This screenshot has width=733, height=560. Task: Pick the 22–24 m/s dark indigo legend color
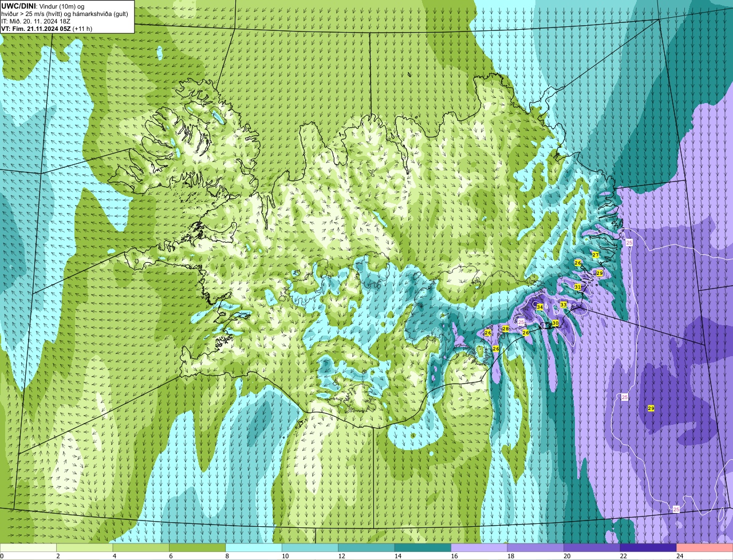pos(648,547)
